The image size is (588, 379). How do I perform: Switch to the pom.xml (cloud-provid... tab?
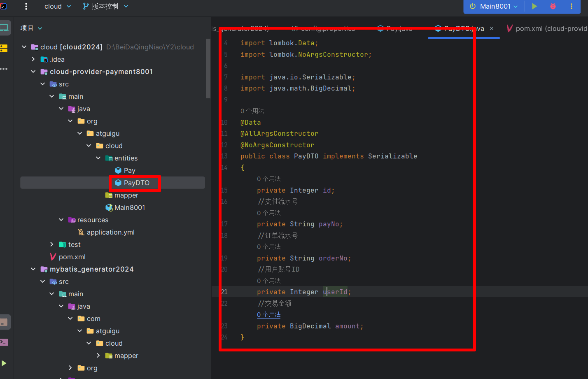pos(546,28)
